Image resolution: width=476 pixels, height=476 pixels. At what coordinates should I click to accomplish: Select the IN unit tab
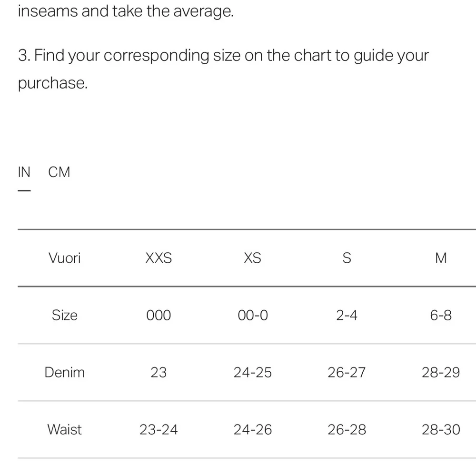click(24, 172)
